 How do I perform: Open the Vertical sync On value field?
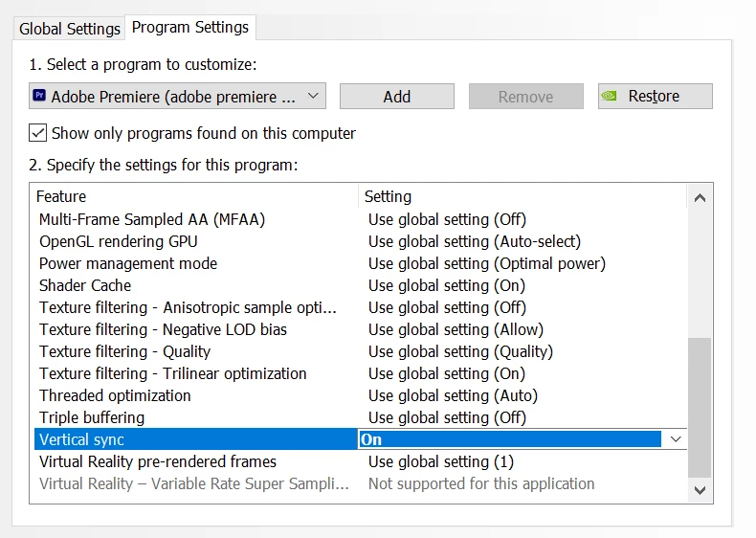[x=510, y=439]
